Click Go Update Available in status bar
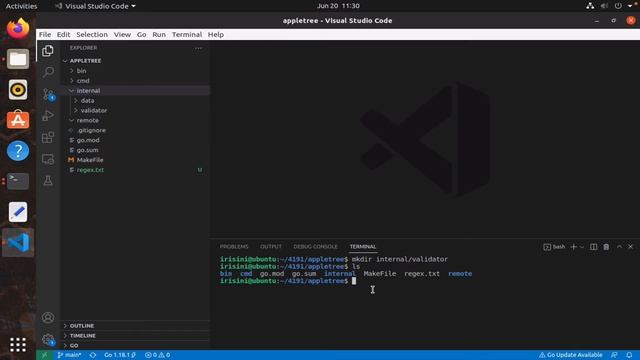Screen dimensions: 640x360 click(x=570, y=355)
